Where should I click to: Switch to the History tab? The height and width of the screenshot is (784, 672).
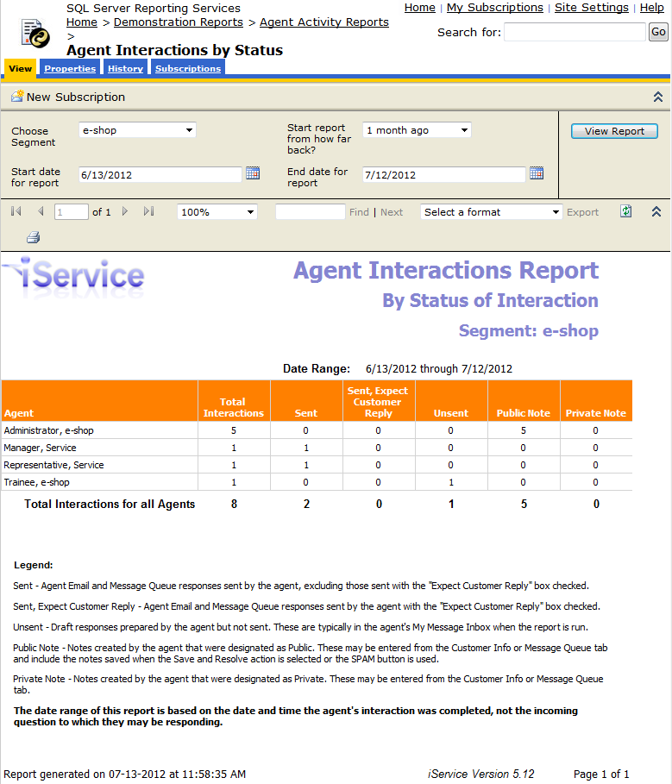coord(125,68)
